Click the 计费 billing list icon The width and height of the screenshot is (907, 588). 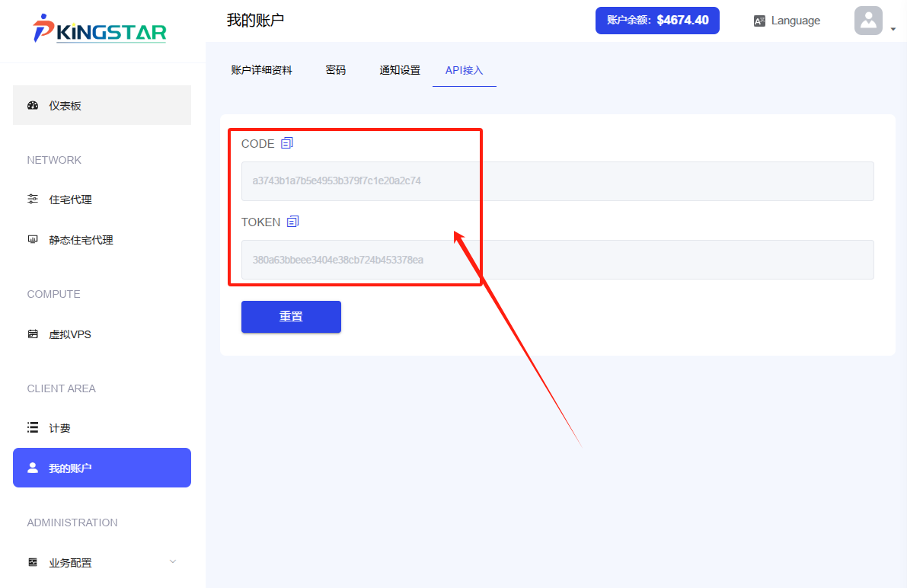32,427
